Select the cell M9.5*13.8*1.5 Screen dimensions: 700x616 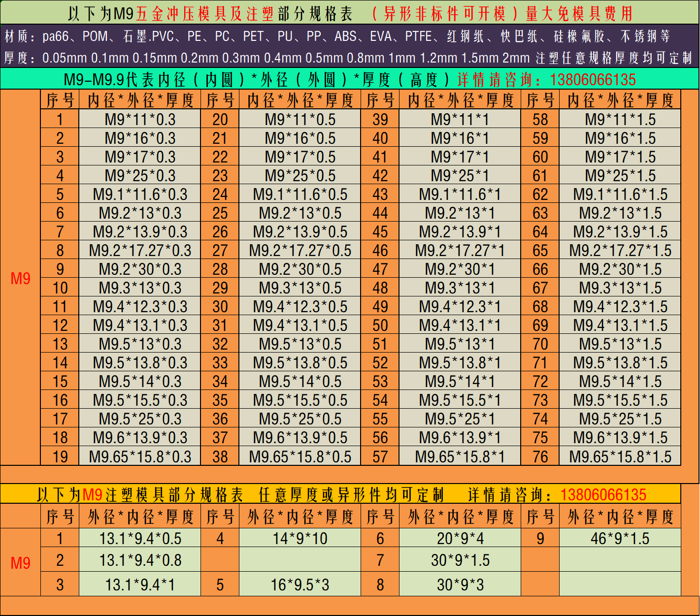click(x=620, y=362)
